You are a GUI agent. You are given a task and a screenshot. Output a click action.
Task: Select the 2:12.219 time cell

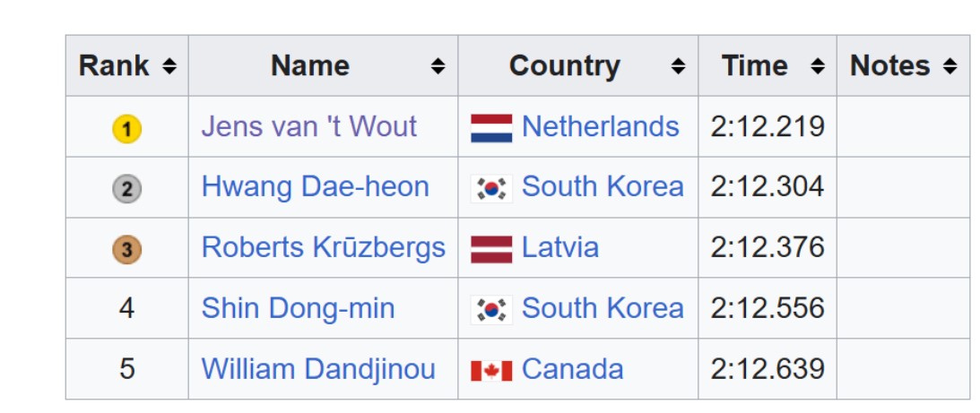[767, 126]
